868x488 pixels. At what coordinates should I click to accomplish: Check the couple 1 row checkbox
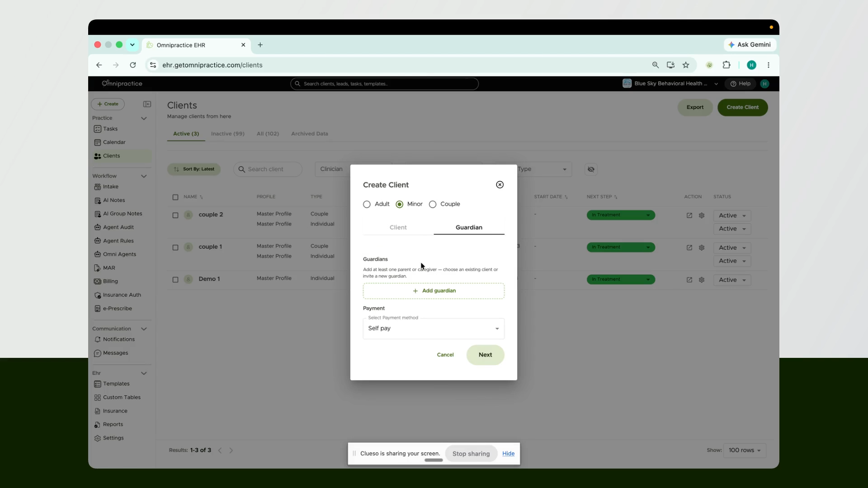(175, 248)
